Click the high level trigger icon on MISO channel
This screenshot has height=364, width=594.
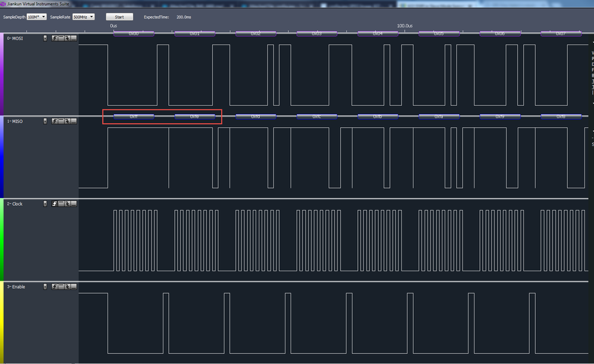(x=61, y=121)
